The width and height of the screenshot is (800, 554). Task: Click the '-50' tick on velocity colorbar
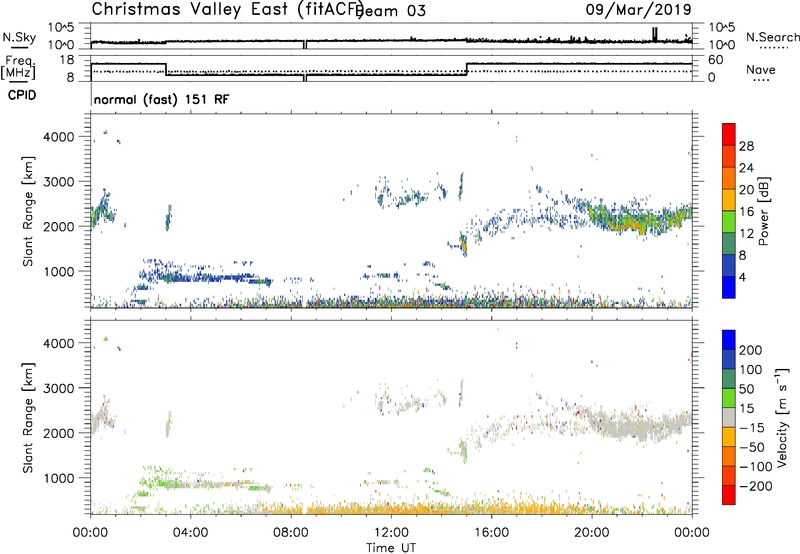click(753, 447)
